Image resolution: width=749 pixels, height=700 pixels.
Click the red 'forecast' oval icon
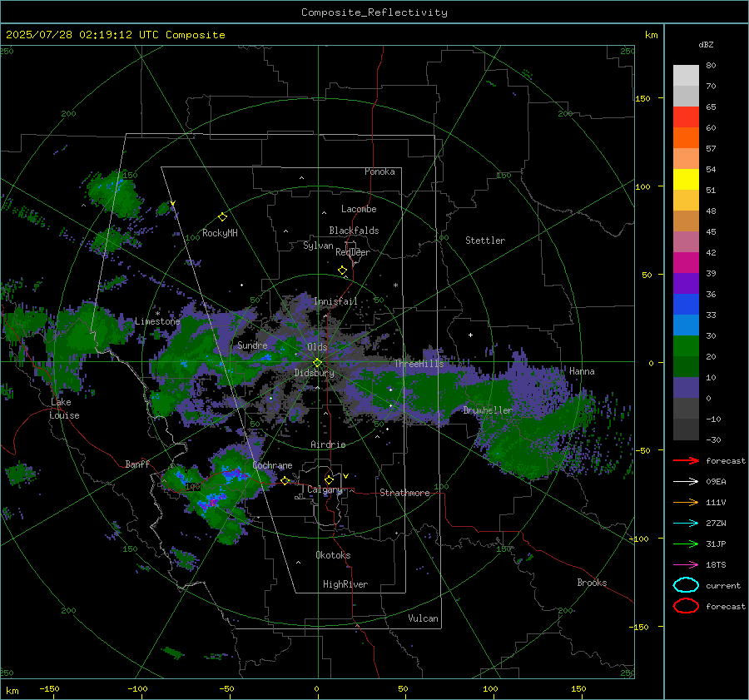(x=686, y=606)
